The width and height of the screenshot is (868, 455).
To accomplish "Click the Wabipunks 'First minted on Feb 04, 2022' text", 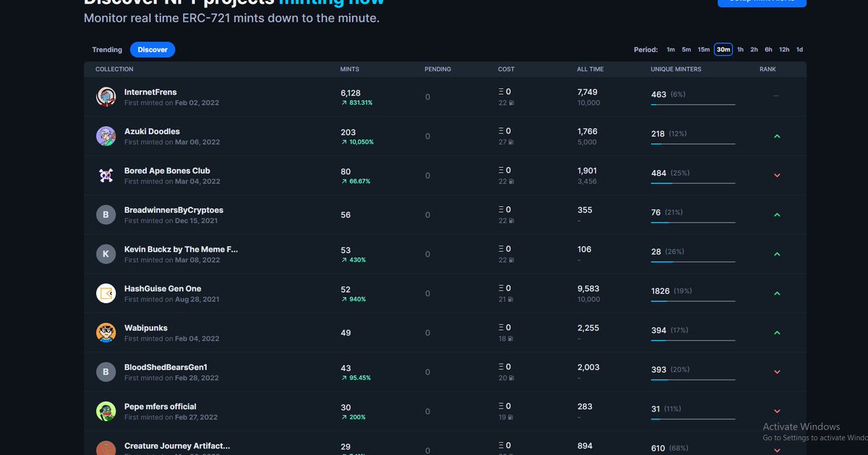I will tap(171, 339).
